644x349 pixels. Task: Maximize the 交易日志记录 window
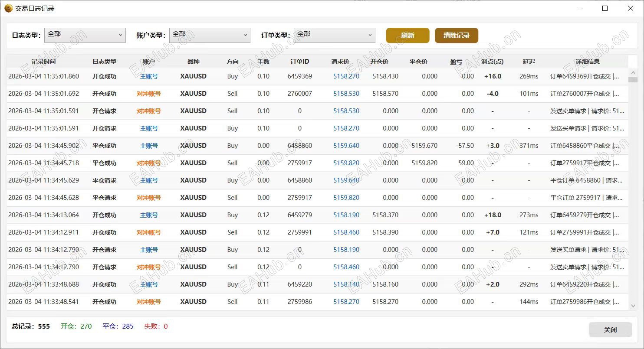(x=605, y=8)
